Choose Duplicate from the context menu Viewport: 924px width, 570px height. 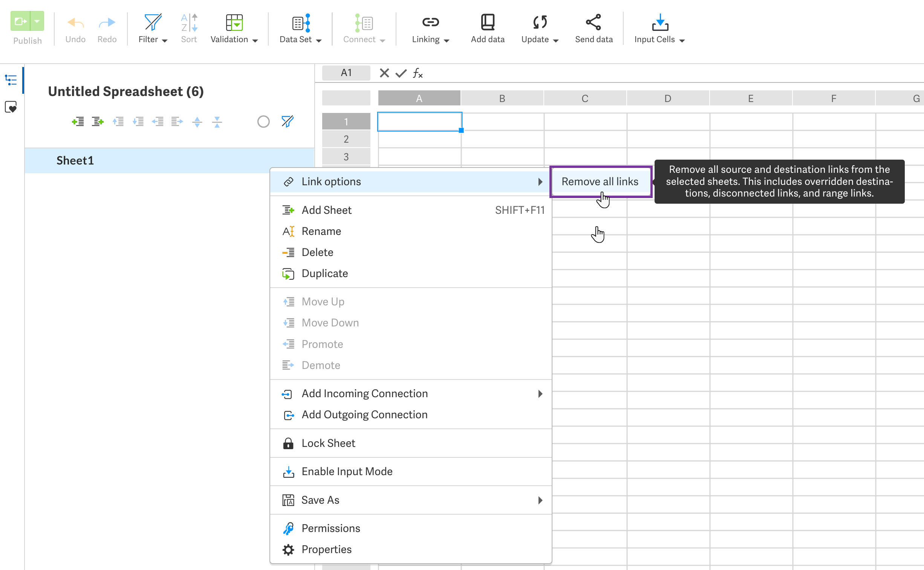324,273
